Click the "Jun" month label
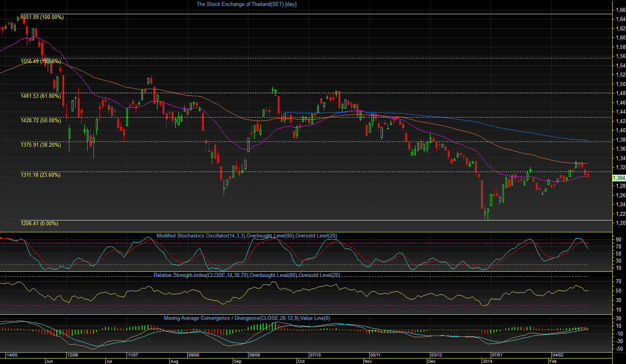626x364 pixels. point(49,361)
